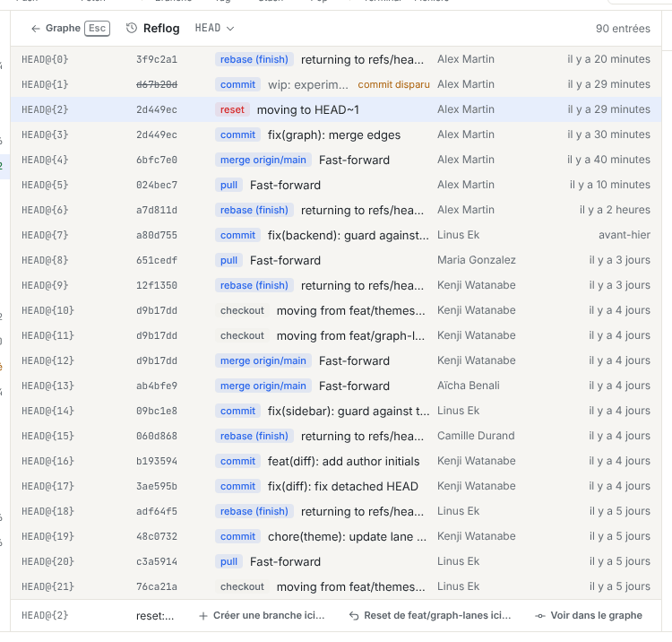Image resolution: width=672 pixels, height=642 pixels.
Task: Click feat(diff): add author initials message
Action: 343,461
